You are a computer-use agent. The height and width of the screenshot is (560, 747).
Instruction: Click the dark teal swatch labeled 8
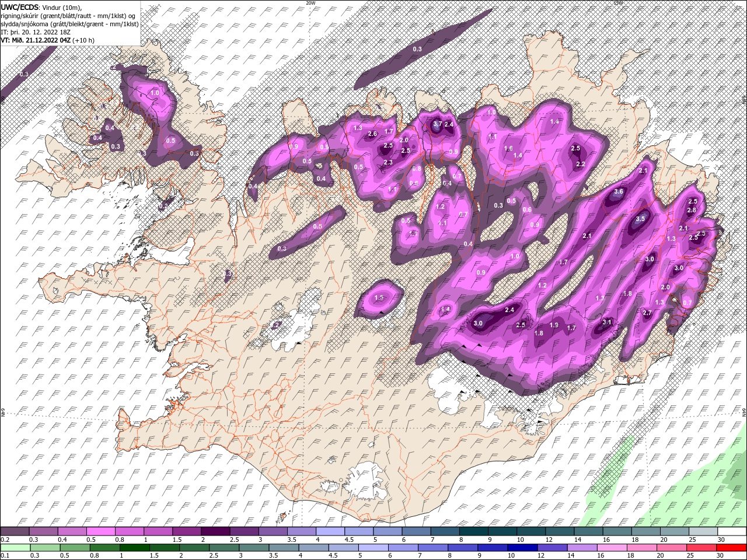click(474, 531)
